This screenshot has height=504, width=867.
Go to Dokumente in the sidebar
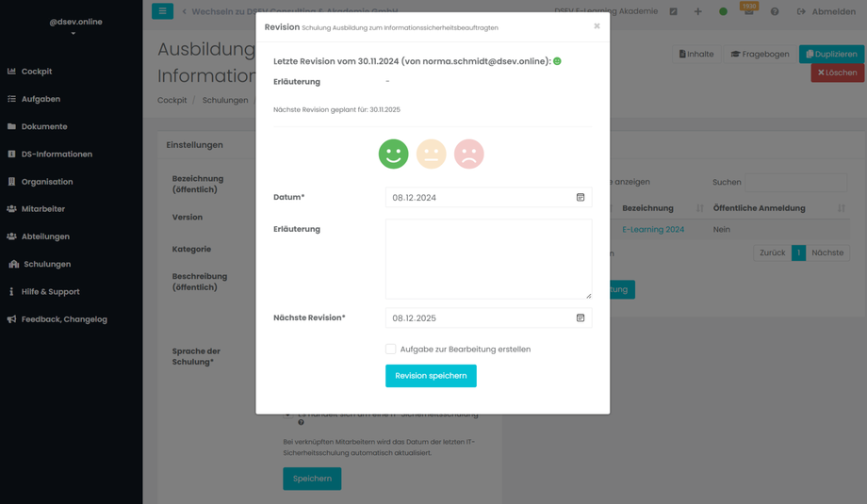(x=44, y=126)
